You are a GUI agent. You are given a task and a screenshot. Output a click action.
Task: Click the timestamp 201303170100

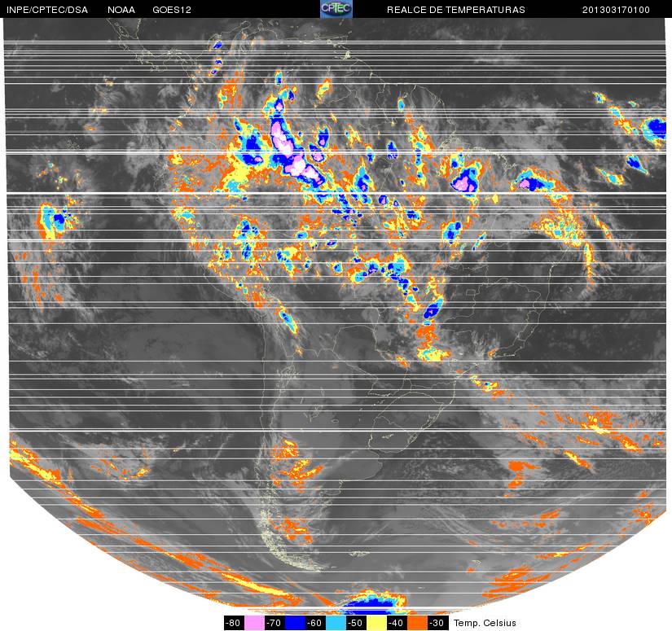pos(616,10)
